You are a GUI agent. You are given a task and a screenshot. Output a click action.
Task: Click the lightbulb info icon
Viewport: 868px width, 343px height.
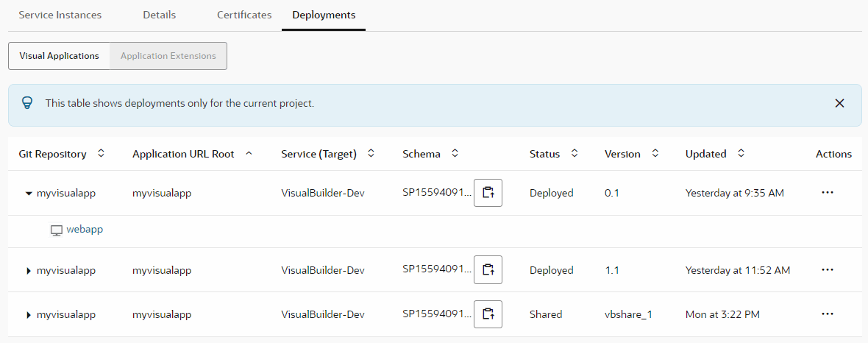(x=27, y=104)
